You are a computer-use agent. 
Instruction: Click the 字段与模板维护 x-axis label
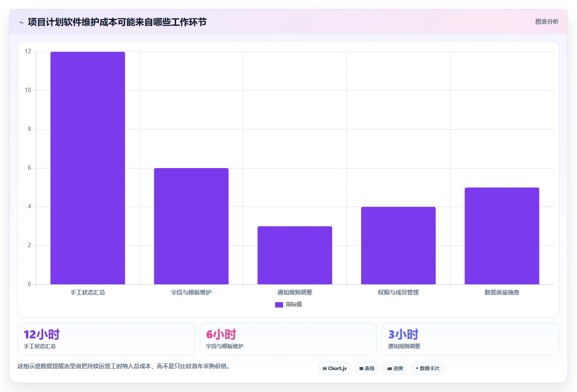coord(191,292)
